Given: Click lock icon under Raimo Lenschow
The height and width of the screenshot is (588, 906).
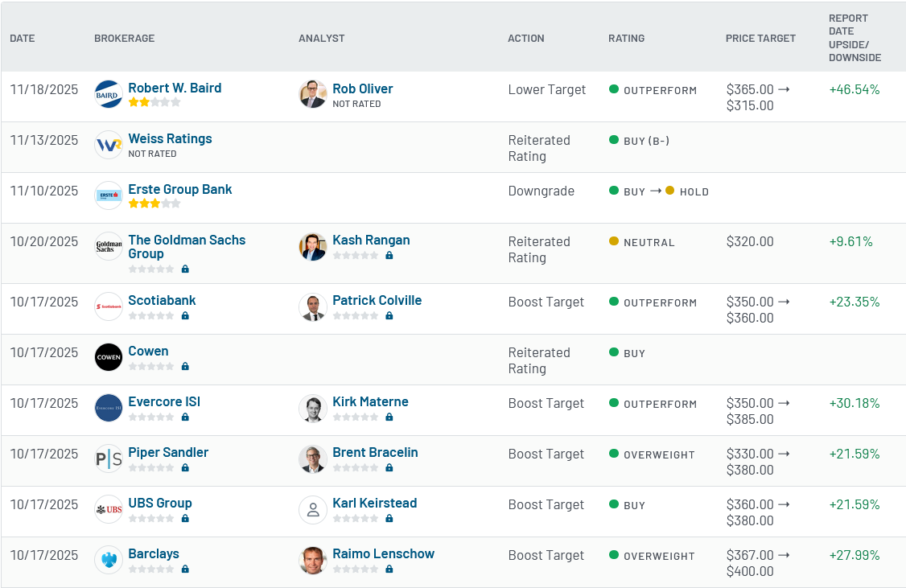Looking at the screenshot, I should [x=389, y=569].
